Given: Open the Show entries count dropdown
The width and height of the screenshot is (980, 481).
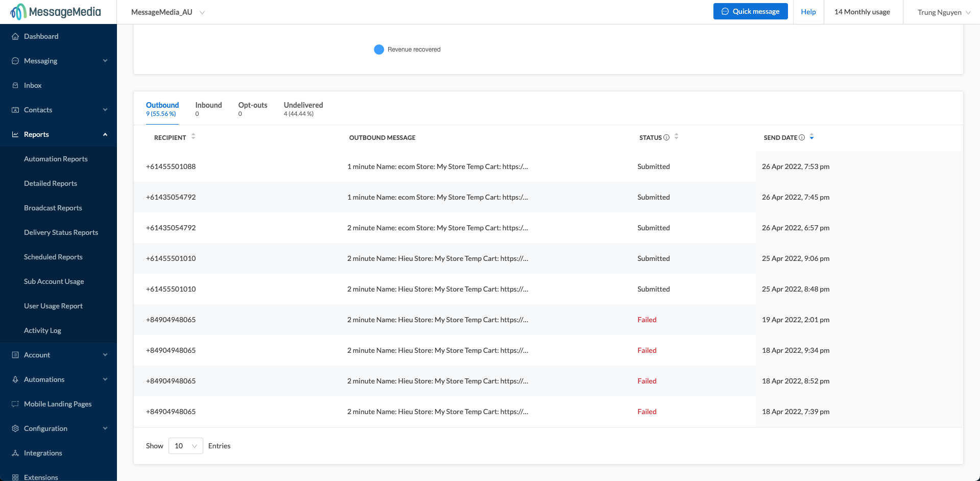Looking at the screenshot, I should pos(185,446).
